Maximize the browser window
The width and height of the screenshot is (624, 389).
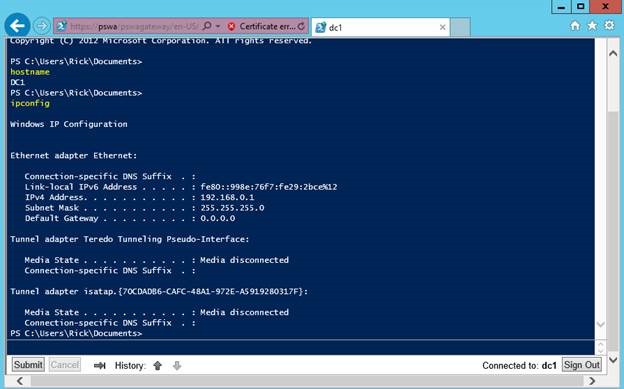tap(581, 7)
